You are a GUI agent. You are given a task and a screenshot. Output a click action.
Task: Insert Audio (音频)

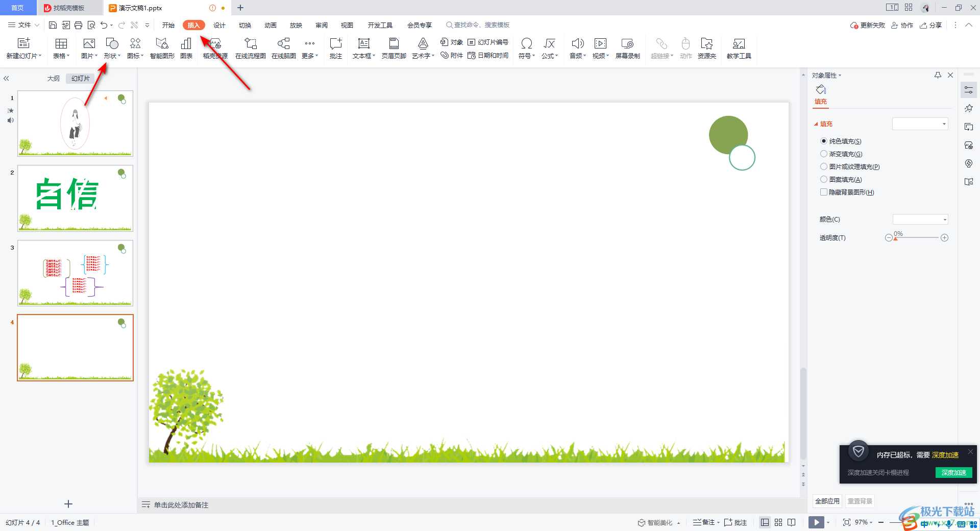click(578, 49)
